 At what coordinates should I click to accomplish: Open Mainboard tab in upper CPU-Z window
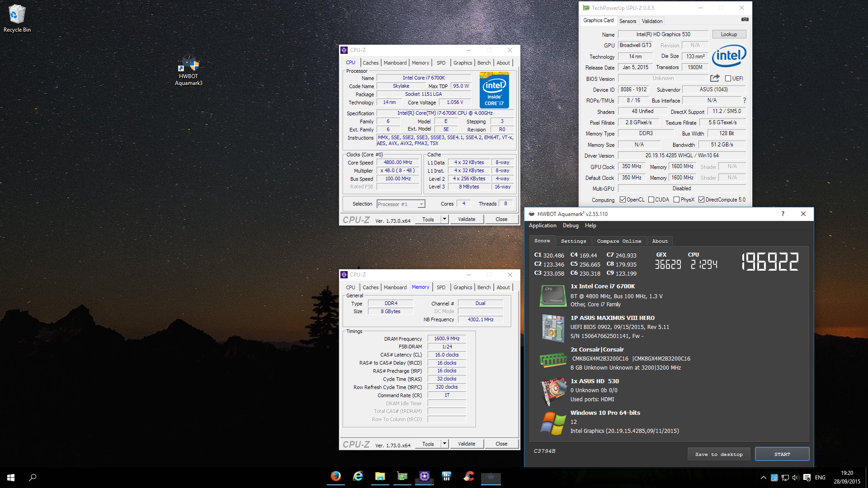(395, 63)
